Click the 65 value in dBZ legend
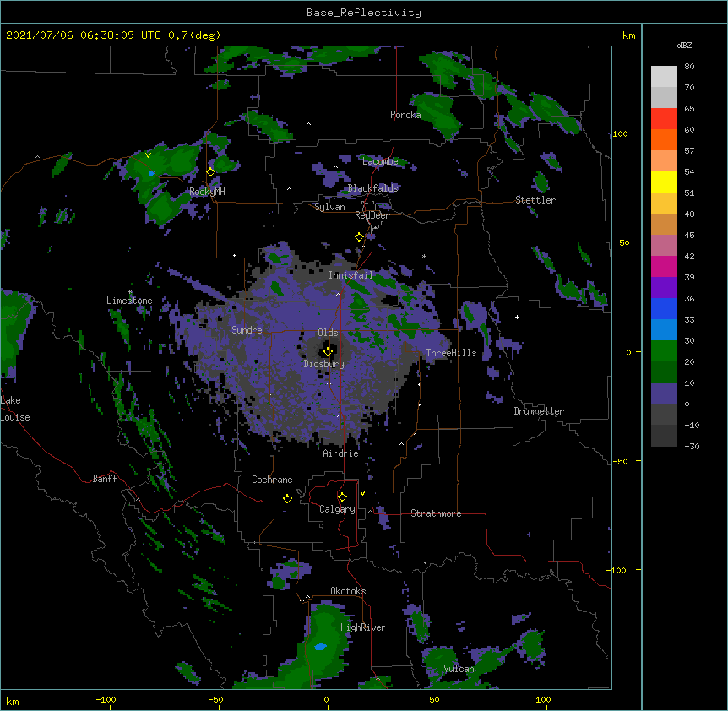This screenshot has width=728, height=711. 689,109
